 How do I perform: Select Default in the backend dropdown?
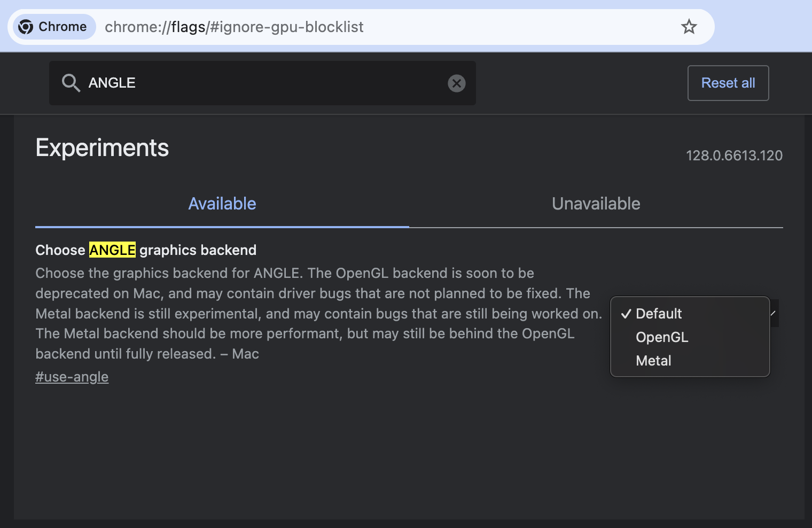tap(659, 314)
